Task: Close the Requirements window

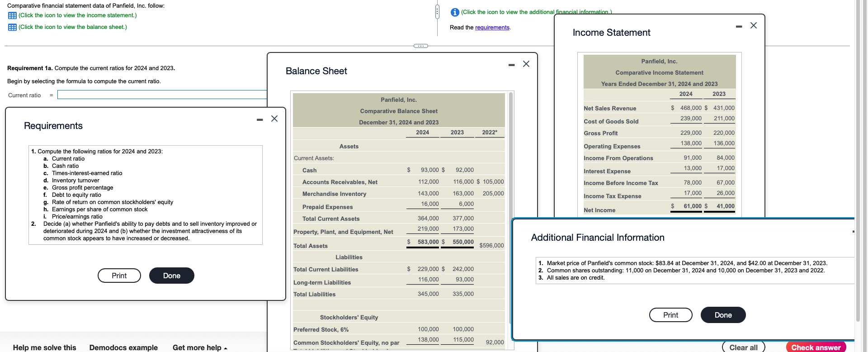Action: pyautogui.click(x=274, y=119)
